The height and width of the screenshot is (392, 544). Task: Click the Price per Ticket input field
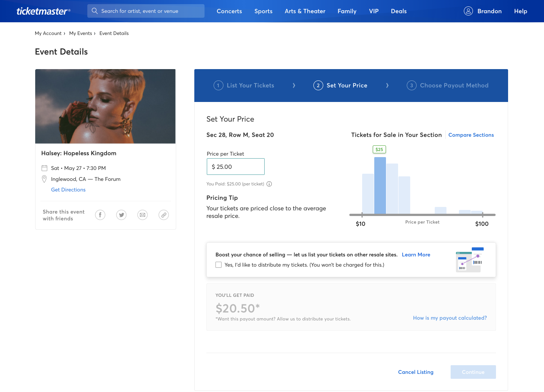(236, 167)
